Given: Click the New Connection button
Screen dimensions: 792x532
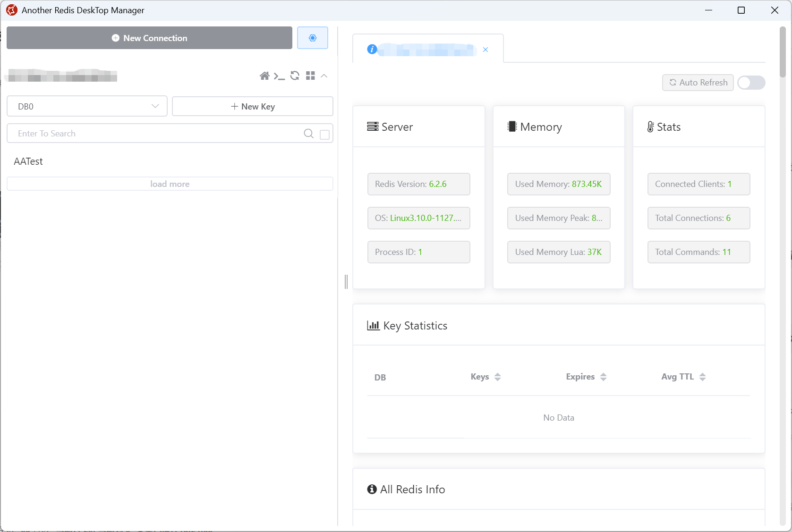Looking at the screenshot, I should [x=149, y=38].
